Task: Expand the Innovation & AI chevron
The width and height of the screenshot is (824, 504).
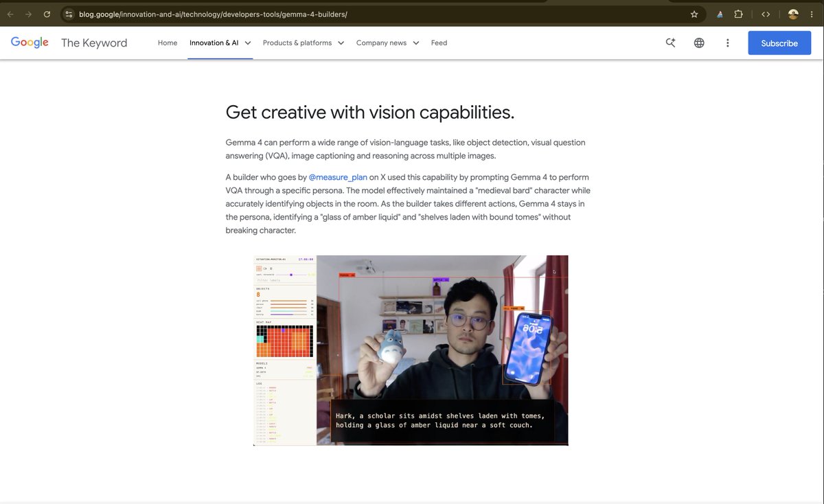Action: click(248, 43)
